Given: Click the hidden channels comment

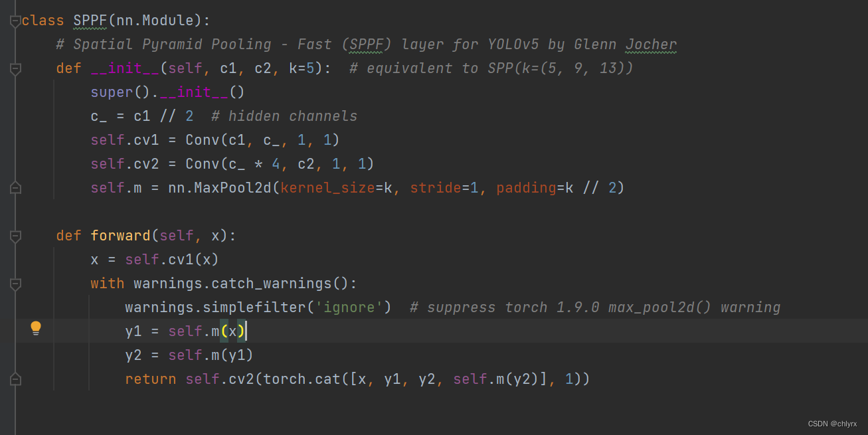Looking at the screenshot, I should 284,116.
